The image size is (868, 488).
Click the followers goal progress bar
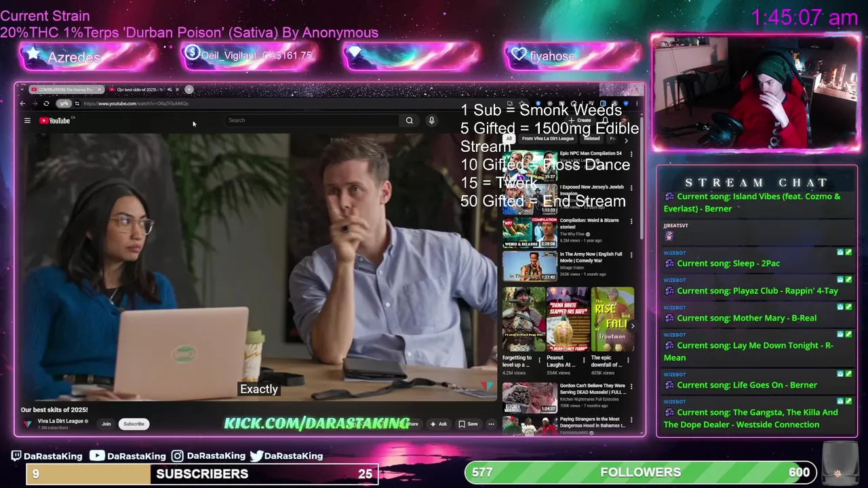pyautogui.click(x=641, y=472)
